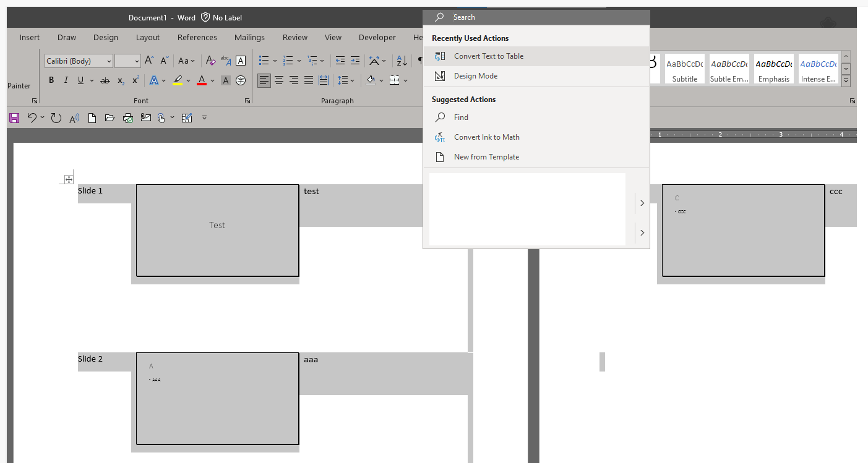Screen dimensions: 868x463
Task: Toggle Justify paragraph alignment
Action: [x=309, y=80]
